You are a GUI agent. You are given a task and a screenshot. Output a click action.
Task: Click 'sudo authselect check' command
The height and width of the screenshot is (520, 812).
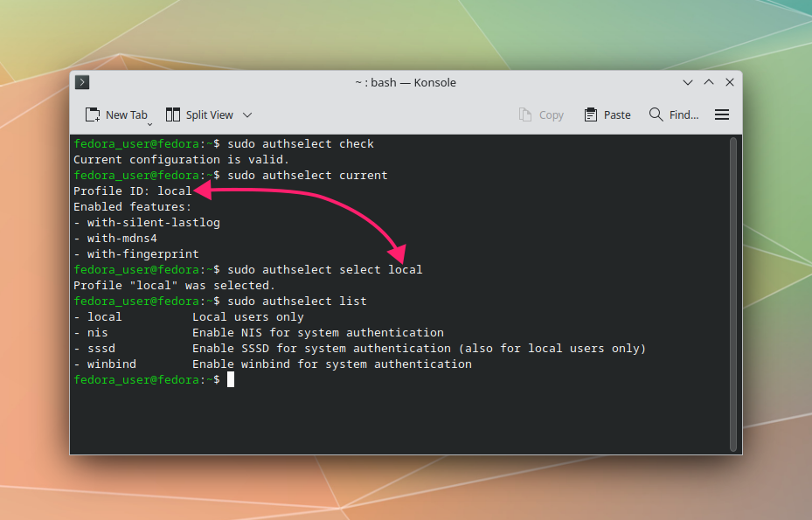pyautogui.click(x=301, y=144)
